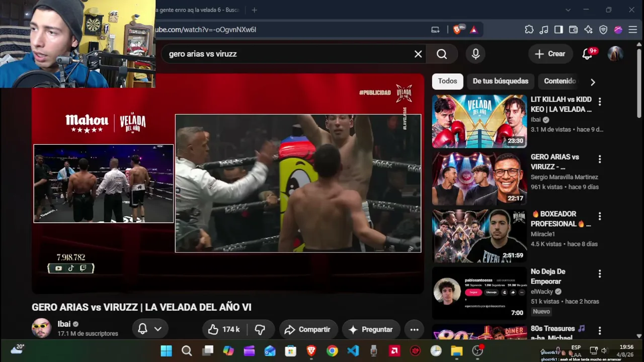Click the 17.1 M de suscriptores text
Image resolution: width=644 pixels, height=362 pixels.
point(88,333)
